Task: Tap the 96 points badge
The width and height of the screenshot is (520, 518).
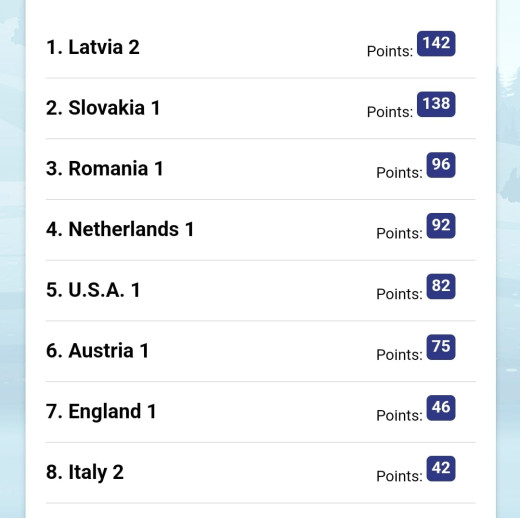Action: click(441, 165)
